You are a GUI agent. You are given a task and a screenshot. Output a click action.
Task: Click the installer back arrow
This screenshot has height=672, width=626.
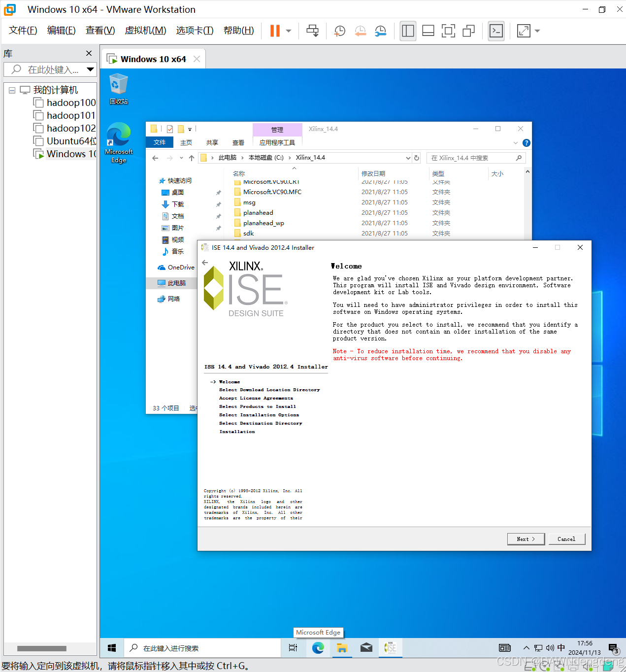[205, 263]
